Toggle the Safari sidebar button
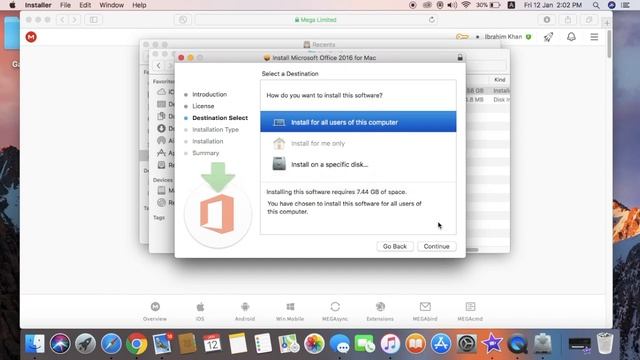The height and width of the screenshot is (360, 640). pos(93,20)
